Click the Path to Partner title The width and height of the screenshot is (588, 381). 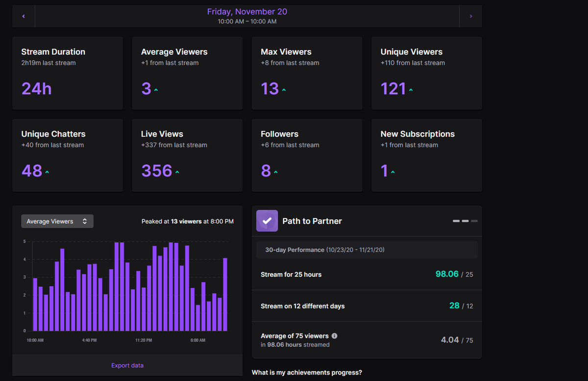[312, 221]
